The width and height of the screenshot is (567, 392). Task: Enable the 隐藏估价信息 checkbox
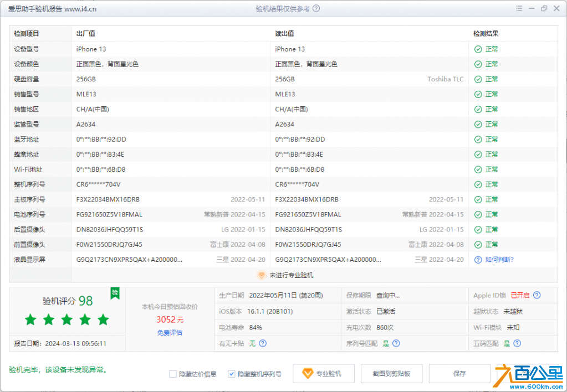pos(173,374)
